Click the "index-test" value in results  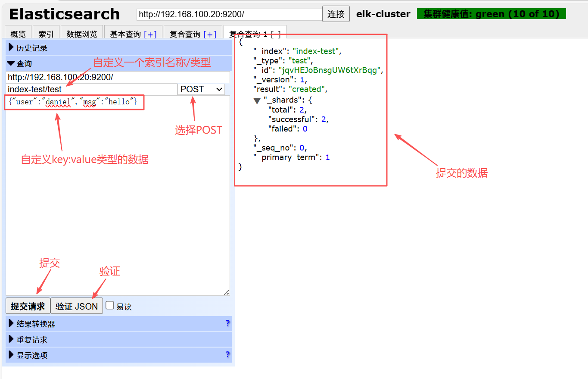(316, 51)
